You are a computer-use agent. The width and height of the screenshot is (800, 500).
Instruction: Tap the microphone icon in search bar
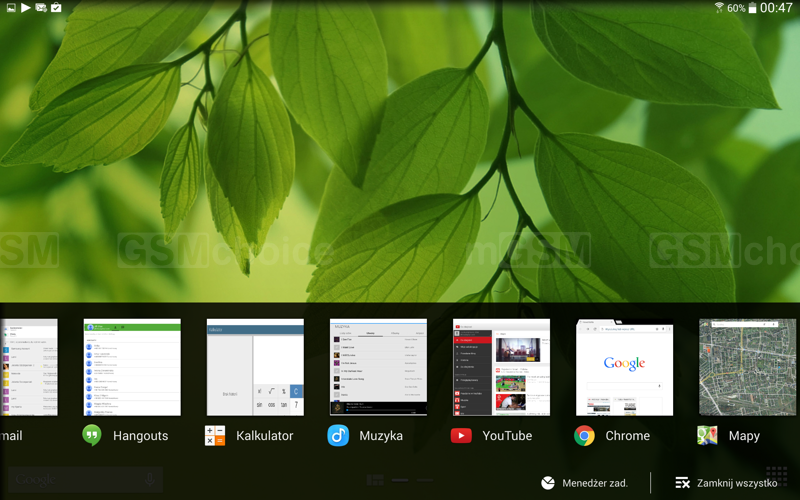point(150,480)
